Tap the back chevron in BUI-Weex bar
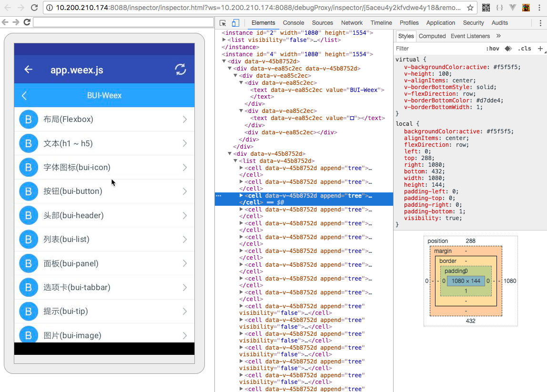 point(24,95)
